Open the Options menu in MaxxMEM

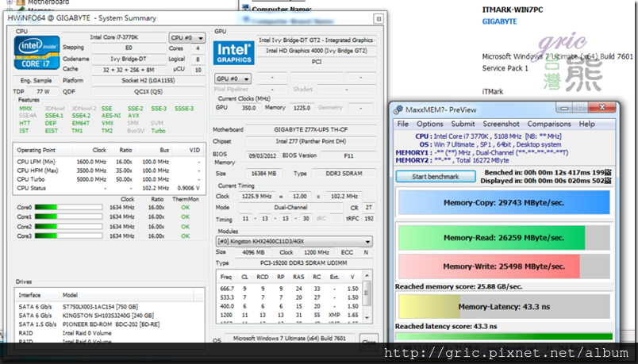pyautogui.click(x=429, y=124)
